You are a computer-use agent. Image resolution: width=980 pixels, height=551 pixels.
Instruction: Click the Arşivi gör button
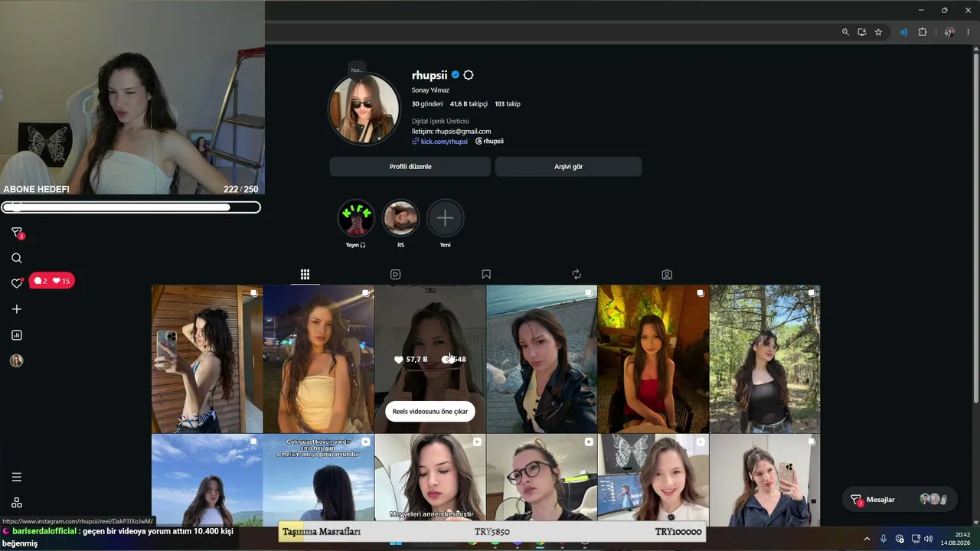click(568, 167)
